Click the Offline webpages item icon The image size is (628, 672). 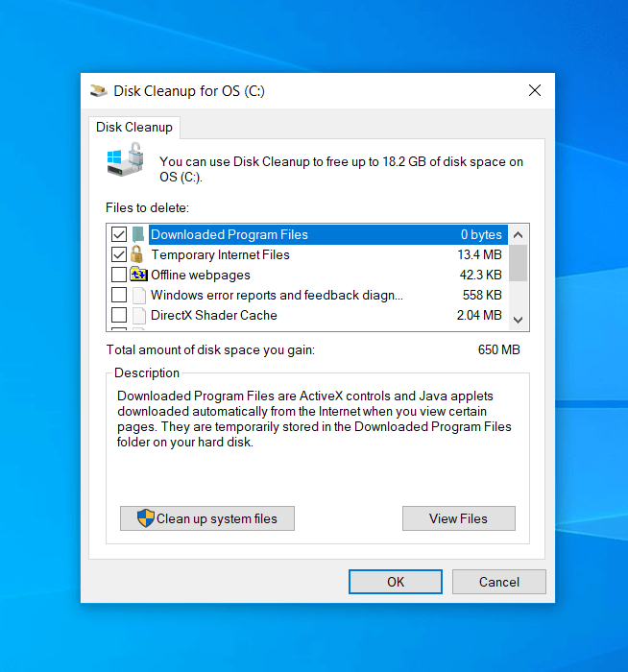coord(138,275)
